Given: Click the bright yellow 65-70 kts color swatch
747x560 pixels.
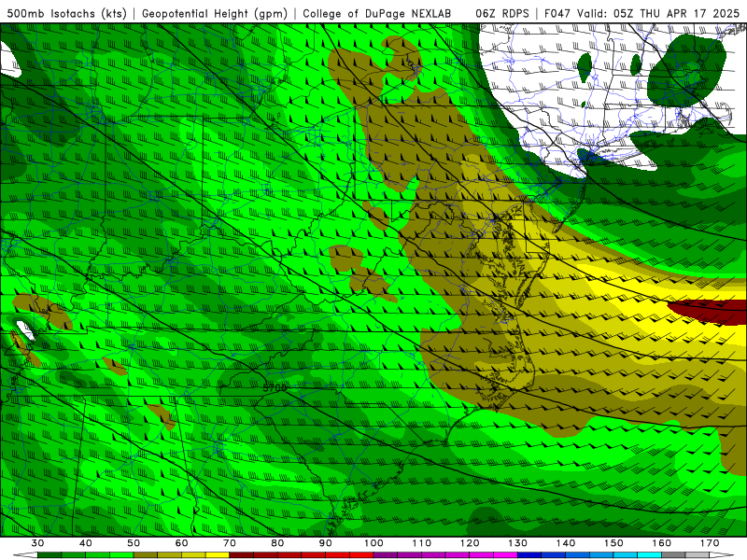Looking at the screenshot, I should coord(218,555).
